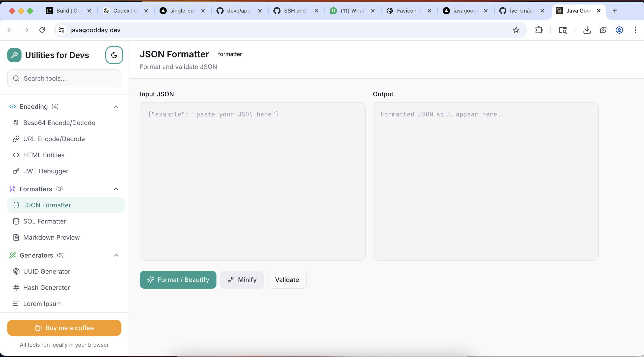Viewport: 644px width, 357px height.
Task: Click the Output formatted JSON area
Action: click(486, 181)
